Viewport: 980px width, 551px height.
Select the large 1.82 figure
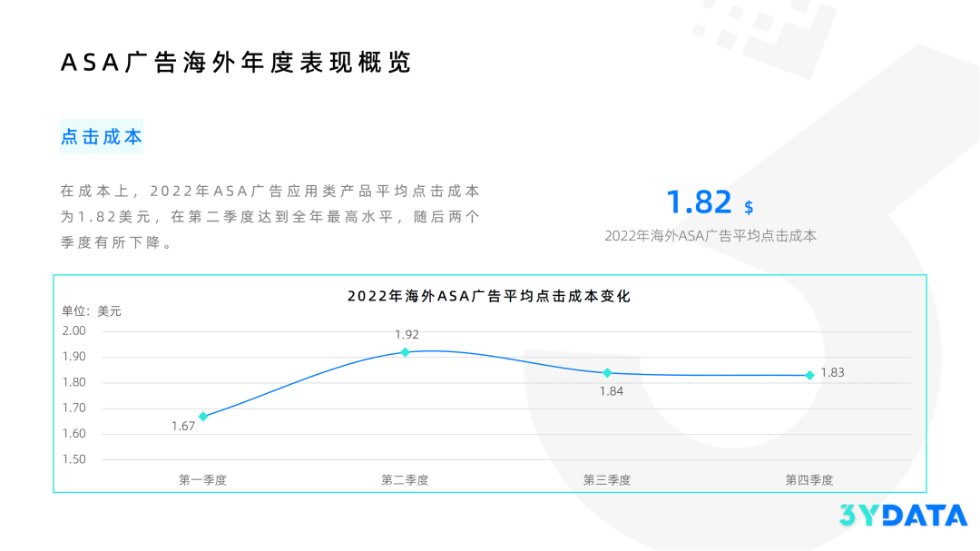coord(699,202)
